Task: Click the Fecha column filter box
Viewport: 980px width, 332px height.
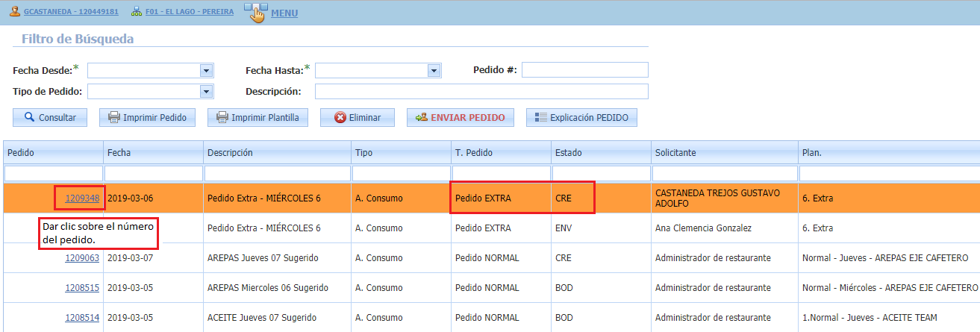Action: pyautogui.click(x=153, y=173)
